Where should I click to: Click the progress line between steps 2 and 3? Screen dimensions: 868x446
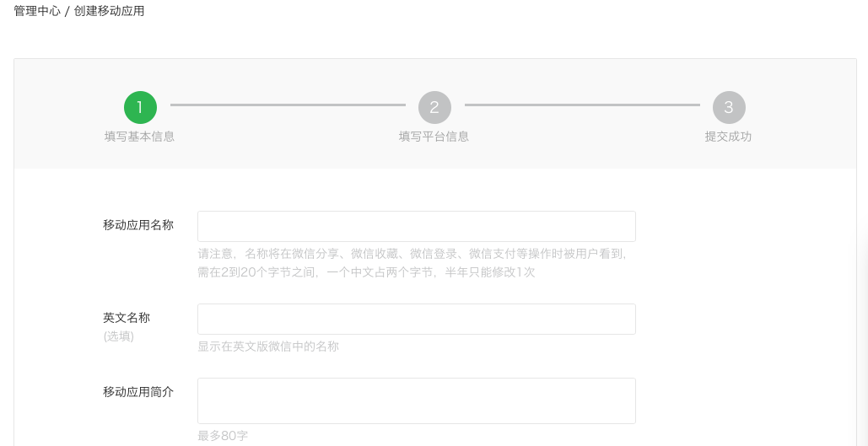click(x=582, y=105)
